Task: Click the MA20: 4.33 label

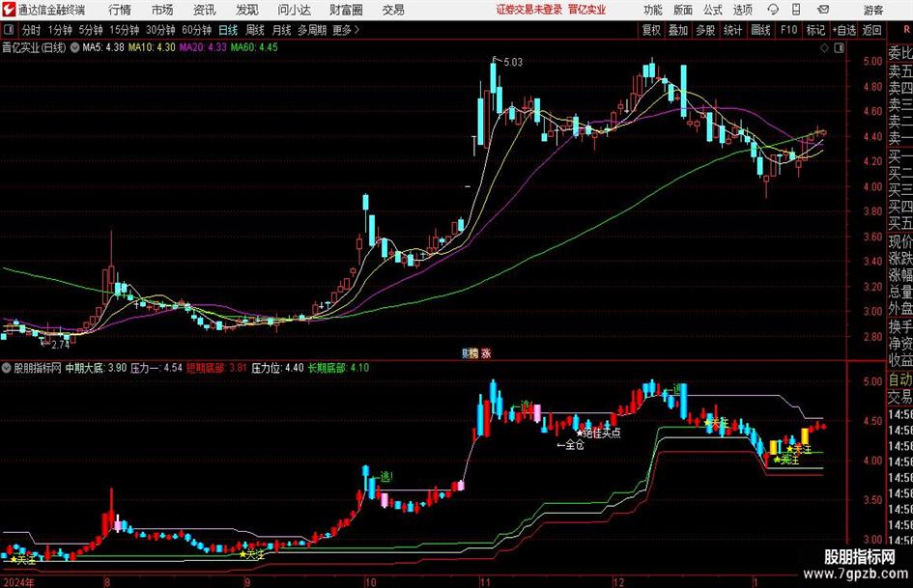Action: click(x=203, y=47)
